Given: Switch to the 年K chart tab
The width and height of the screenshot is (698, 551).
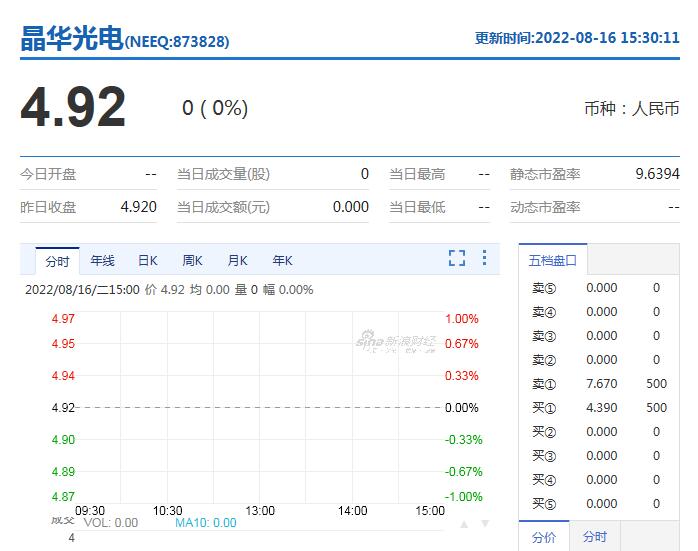Looking at the screenshot, I should (282, 261).
